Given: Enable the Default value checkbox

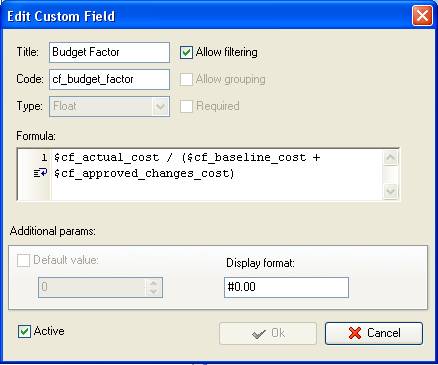Looking at the screenshot, I should pyautogui.click(x=23, y=260).
